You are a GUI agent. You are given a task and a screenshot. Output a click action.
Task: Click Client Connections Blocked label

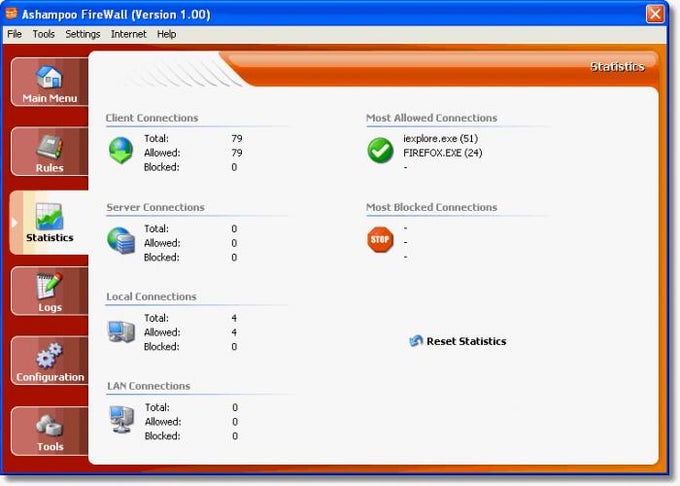161,167
